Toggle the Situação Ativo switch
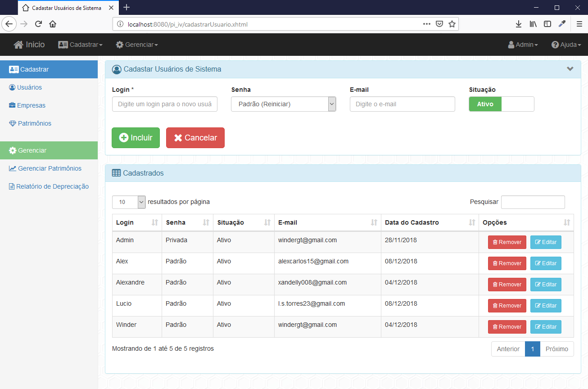Viewport: 588px width, 389px height. [502, 104]
